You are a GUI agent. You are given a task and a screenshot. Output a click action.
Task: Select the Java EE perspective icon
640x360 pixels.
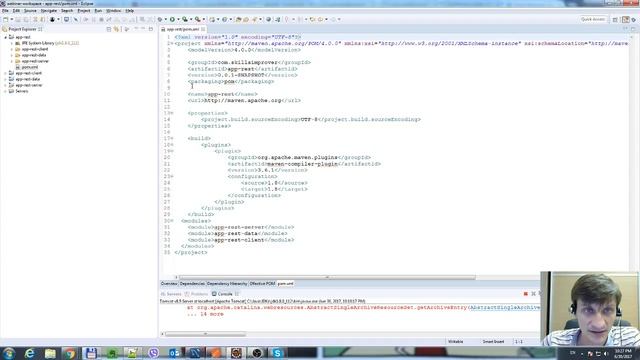(626, 20)
